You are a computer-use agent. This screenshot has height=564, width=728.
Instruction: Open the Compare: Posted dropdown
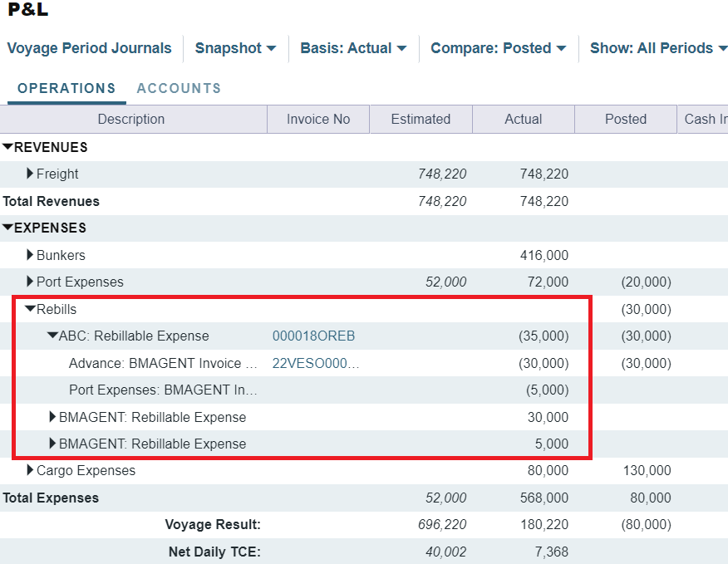(x=498, y=48)
